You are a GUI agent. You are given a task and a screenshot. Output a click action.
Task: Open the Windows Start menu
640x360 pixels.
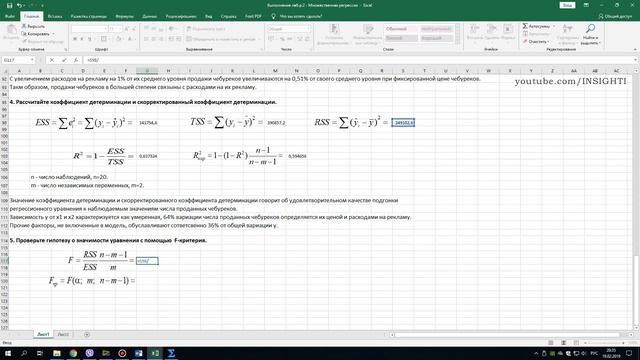[x=8, y=353]
